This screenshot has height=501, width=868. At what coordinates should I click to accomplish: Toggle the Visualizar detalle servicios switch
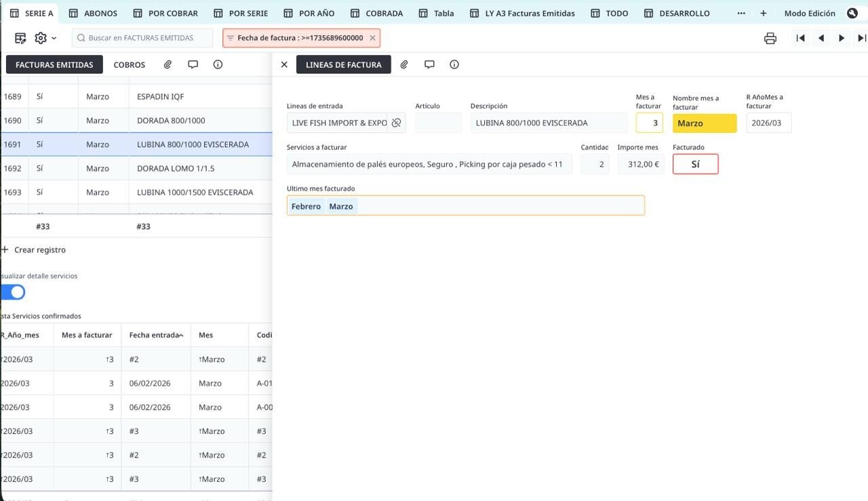click(x=13, y=292)
